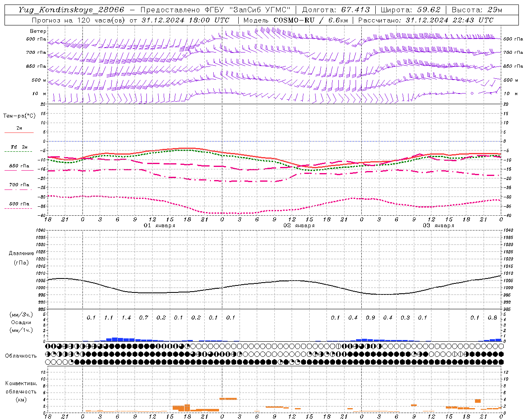Click the left pressure axis label "1040"
525x420 pixels.
click(x=41, y=231)
